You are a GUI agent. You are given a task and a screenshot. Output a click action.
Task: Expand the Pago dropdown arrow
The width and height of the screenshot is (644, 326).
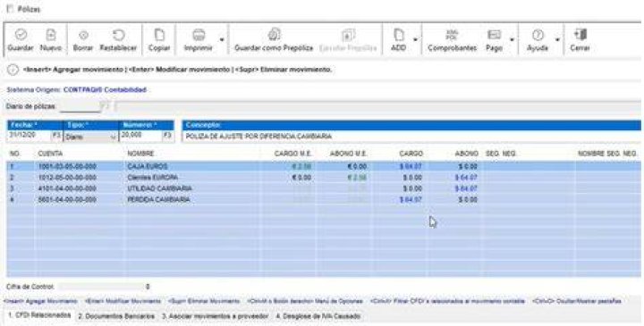click(512, 40)
